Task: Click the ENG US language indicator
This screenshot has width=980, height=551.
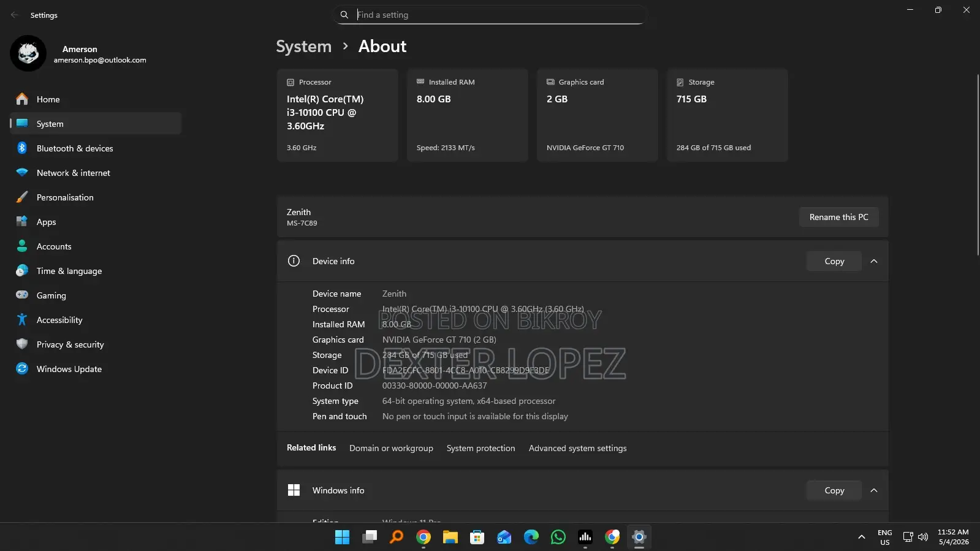Action: 884,537
